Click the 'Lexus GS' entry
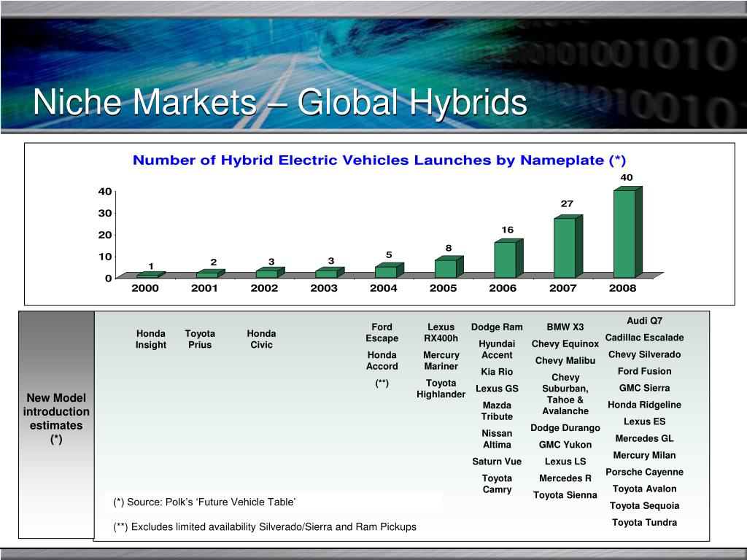Image resolution: width=747 pixels, height=560 pixels. point(497,389)
